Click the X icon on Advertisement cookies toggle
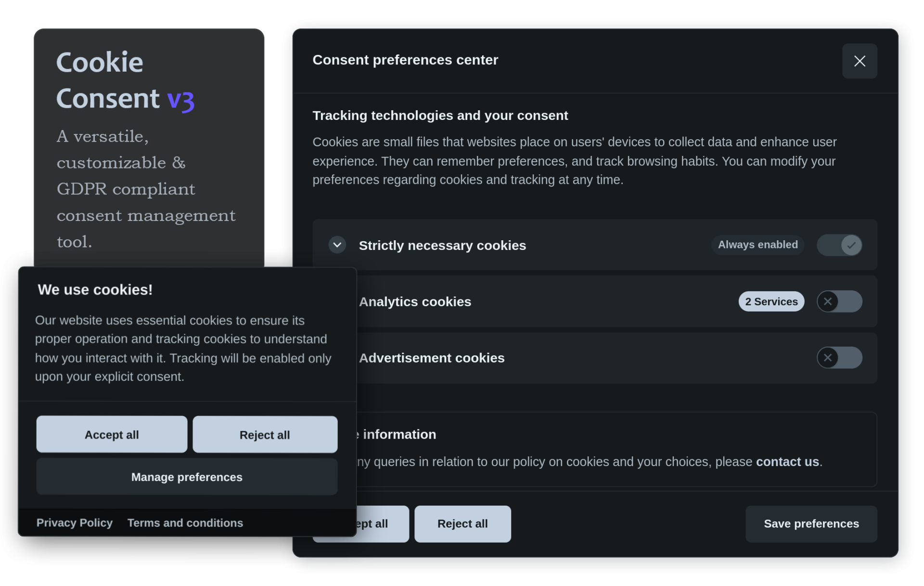 click(x=828, y=357)
